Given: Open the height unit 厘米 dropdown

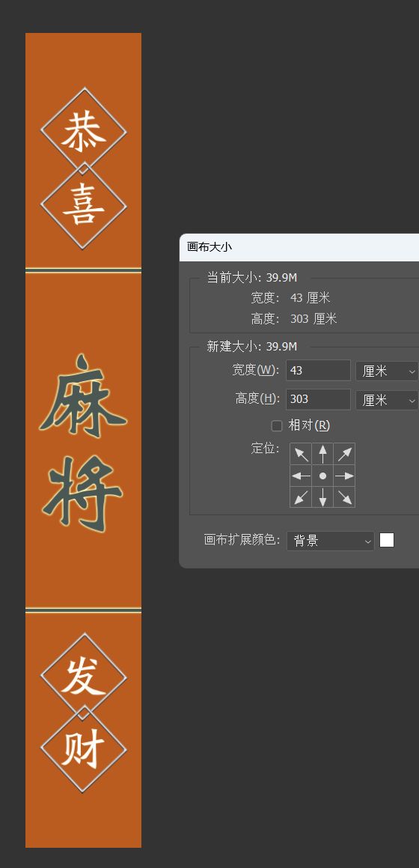Looking at the screenshot, I should pos(387,400).
